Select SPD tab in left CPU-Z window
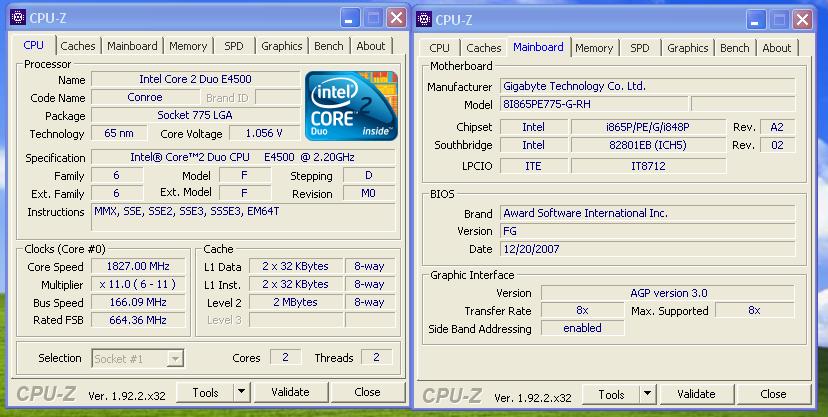Viewport: 828px width, 417px height. pyautogui.click(x=234, y=46)
